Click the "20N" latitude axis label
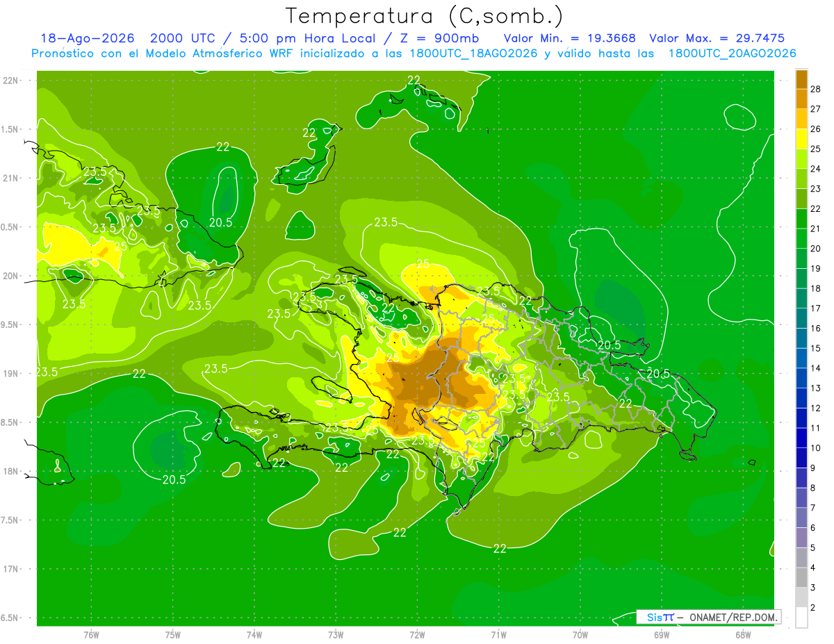This screenshot has height=644, width=834. tap(10, 276)
